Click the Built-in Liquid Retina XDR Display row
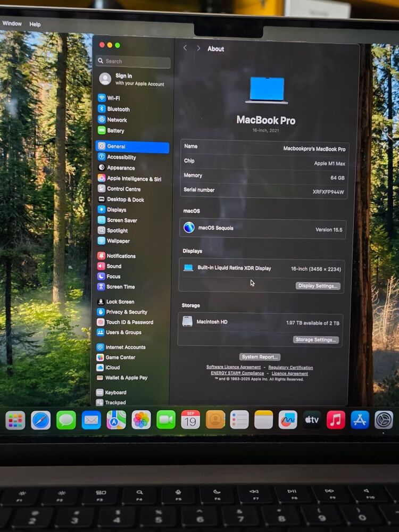The image size is (399, 532). 262,268
